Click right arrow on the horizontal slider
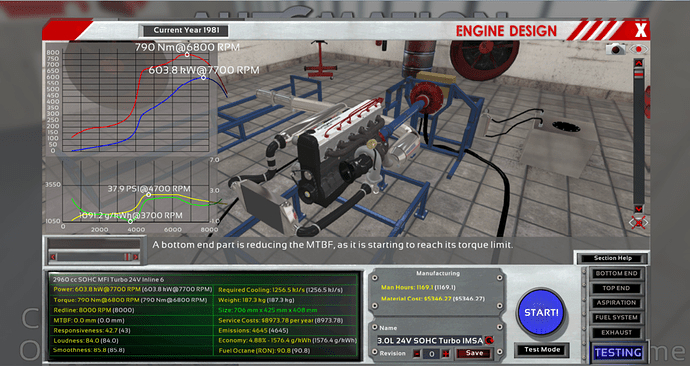Image resolution: width=690 pixels, height=366 pixels. (136, 256)
